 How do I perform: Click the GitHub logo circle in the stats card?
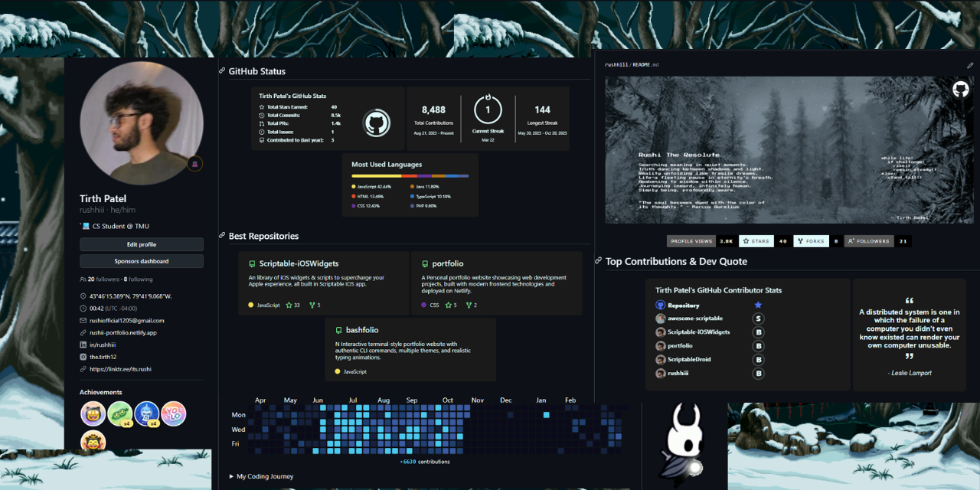click(377, 123)
